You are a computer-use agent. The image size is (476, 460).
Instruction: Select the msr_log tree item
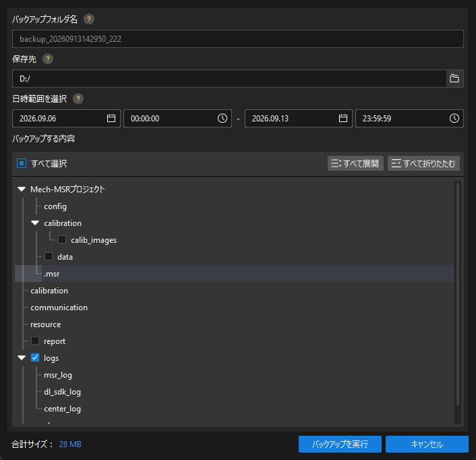[58, 375]
